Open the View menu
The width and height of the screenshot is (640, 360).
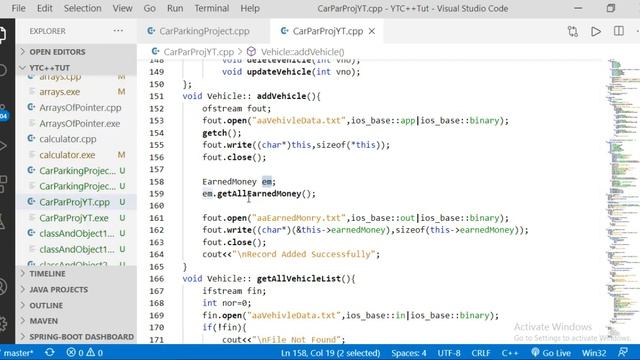(x=122, y=8)
